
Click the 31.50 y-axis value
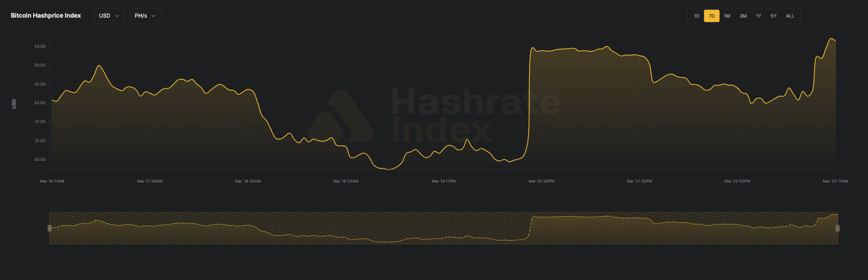point(40,121)
